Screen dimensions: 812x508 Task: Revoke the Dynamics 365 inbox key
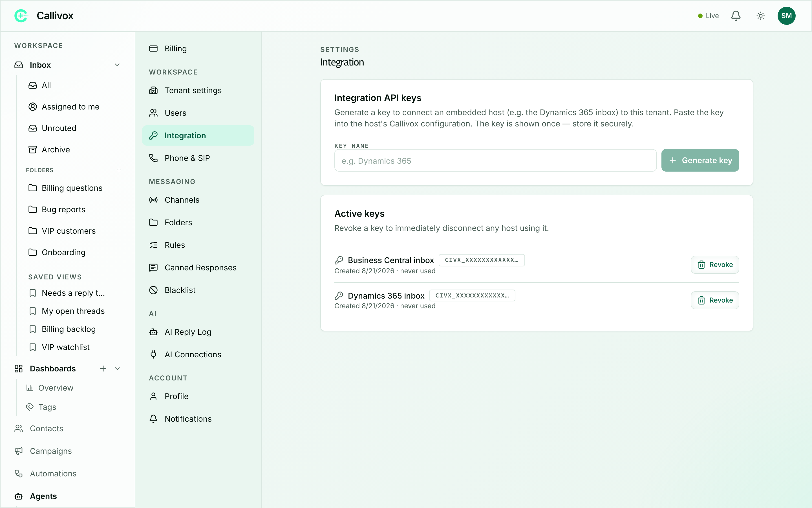pos(715,300)
